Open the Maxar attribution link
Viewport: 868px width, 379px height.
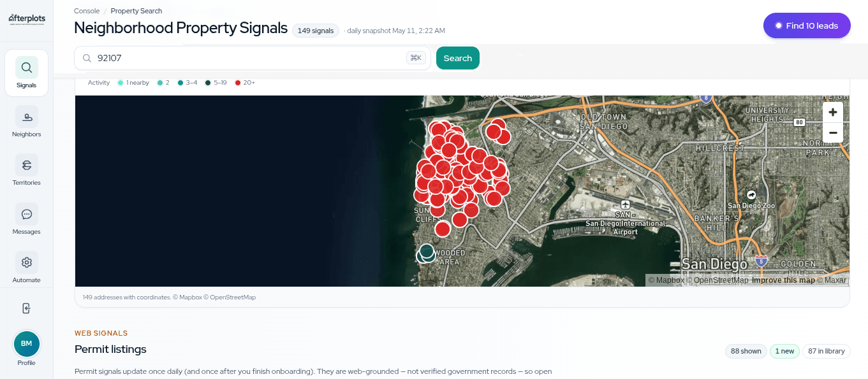(x=832, y=280)
